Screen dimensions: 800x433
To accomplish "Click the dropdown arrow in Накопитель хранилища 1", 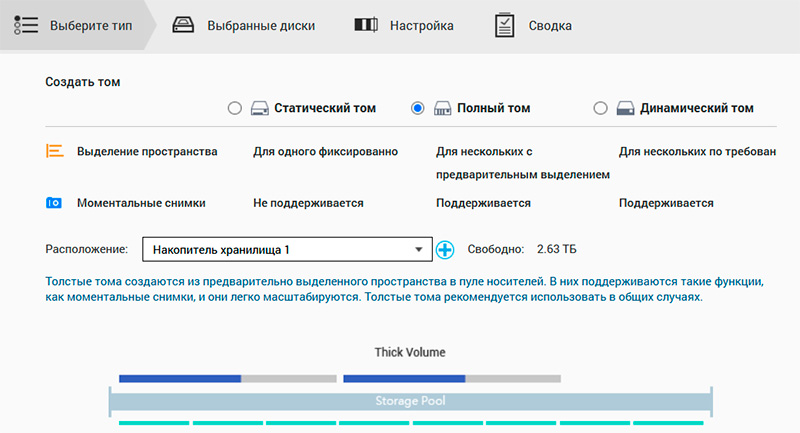I will click(419, 250).
